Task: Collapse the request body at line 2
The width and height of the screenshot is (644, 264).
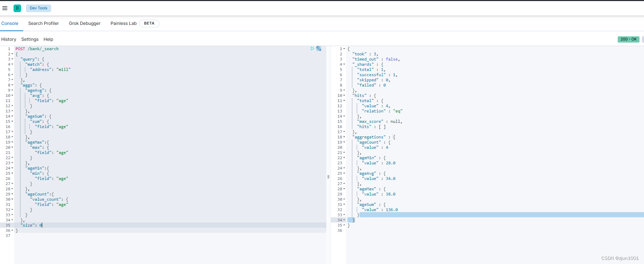Action: point(12,54)
